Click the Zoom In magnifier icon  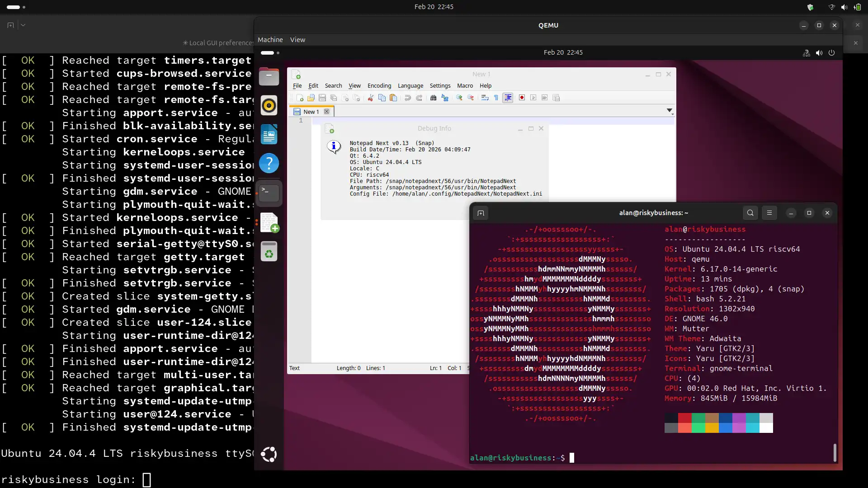pos(459,98)
